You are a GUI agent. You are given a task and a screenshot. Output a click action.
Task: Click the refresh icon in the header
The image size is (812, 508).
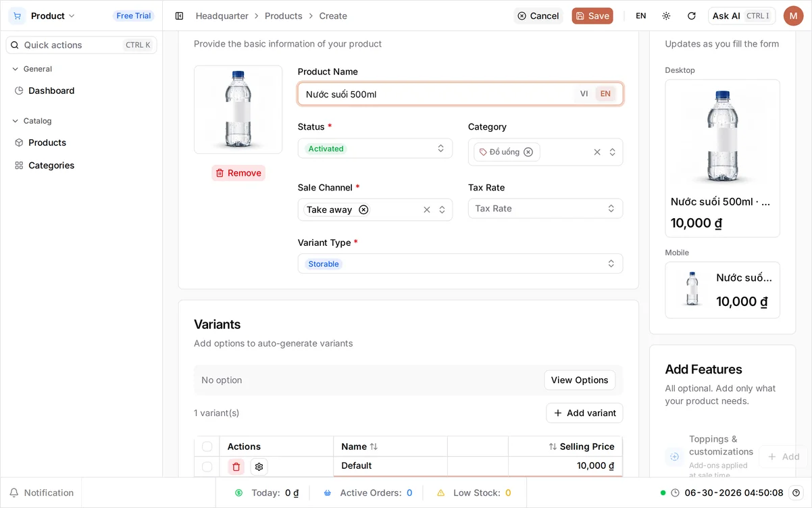point(691,16)
